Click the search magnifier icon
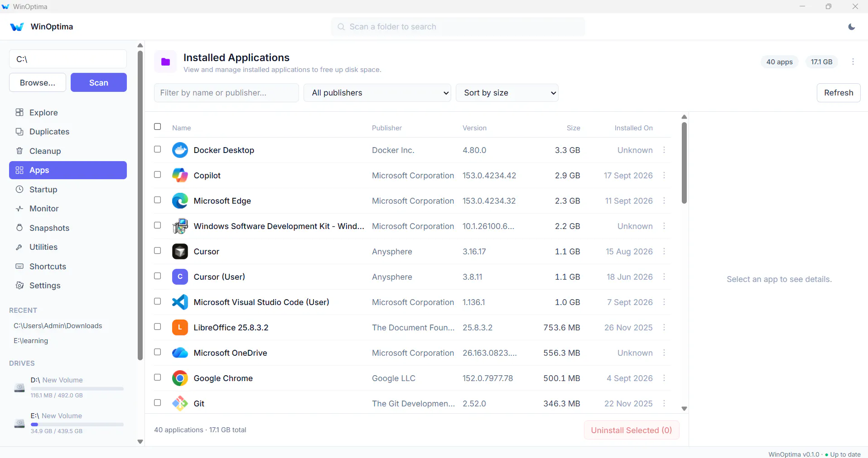Image resolution: width=868 pixels, height=458 pixels. point(341,27)
